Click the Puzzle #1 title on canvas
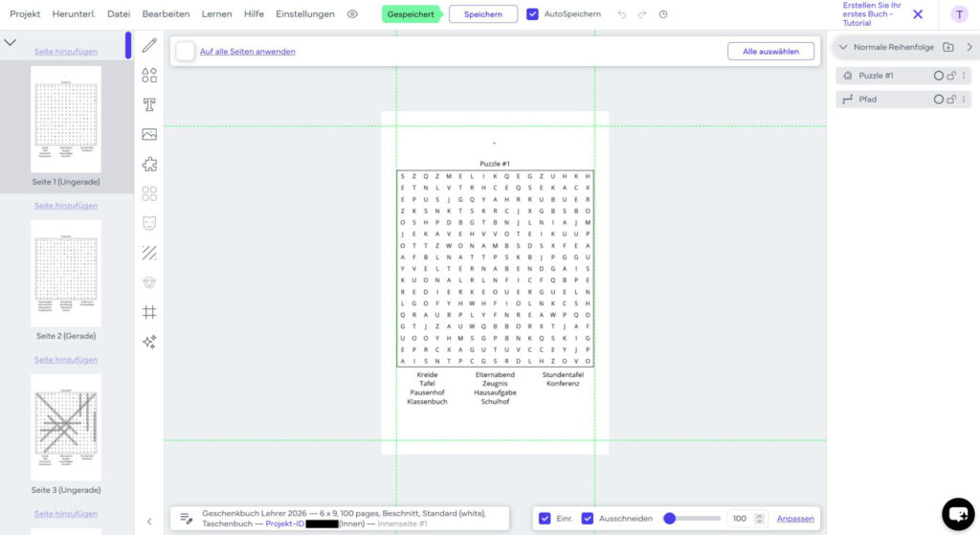Image resolution: width=980 pixels, height=535 pixels. (495, 164)
